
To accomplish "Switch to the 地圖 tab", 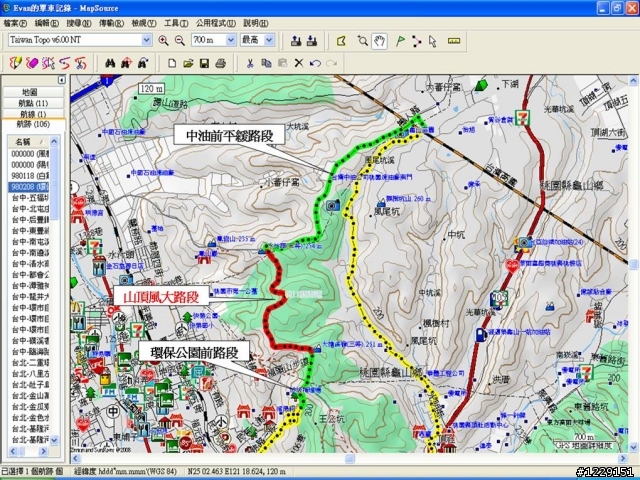I will click(33, 92).
